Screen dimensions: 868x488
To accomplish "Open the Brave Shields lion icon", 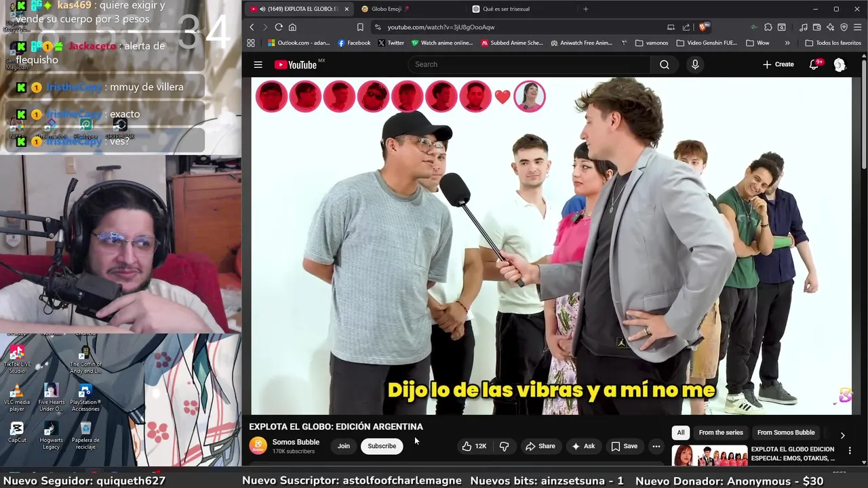I will 703,27.
